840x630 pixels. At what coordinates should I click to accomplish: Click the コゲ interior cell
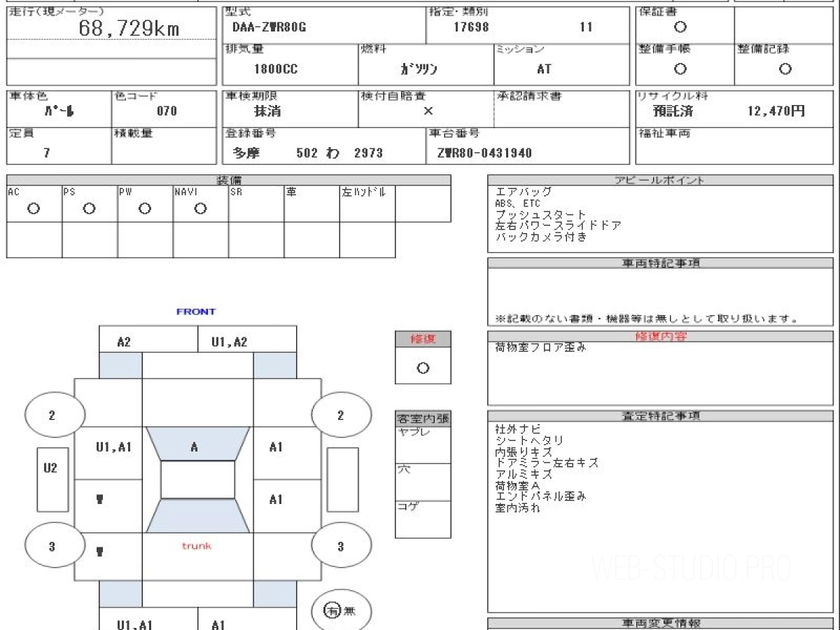pos(423,519)
